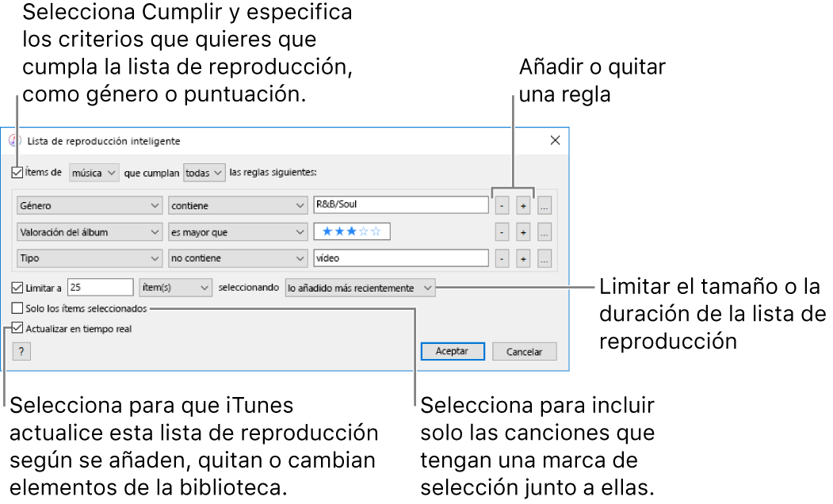The image size is (833, 504).
Task: Open the 'contiene' condition dropdown
Action: [238, 205]
